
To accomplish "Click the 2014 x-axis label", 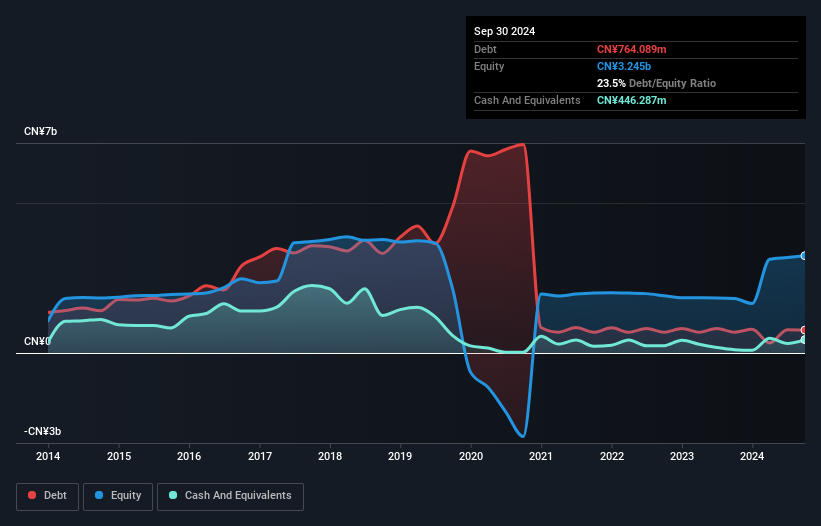I will [48, 456].
